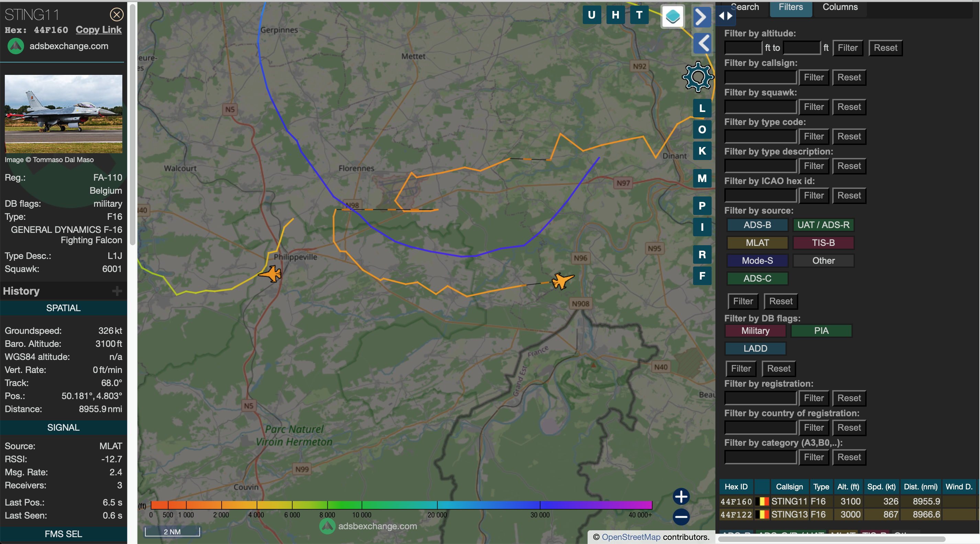This screenshot has width=980, height=544.
Task: Click the T map toggle button
Action: pyautogui.click(x=639, y=15)
